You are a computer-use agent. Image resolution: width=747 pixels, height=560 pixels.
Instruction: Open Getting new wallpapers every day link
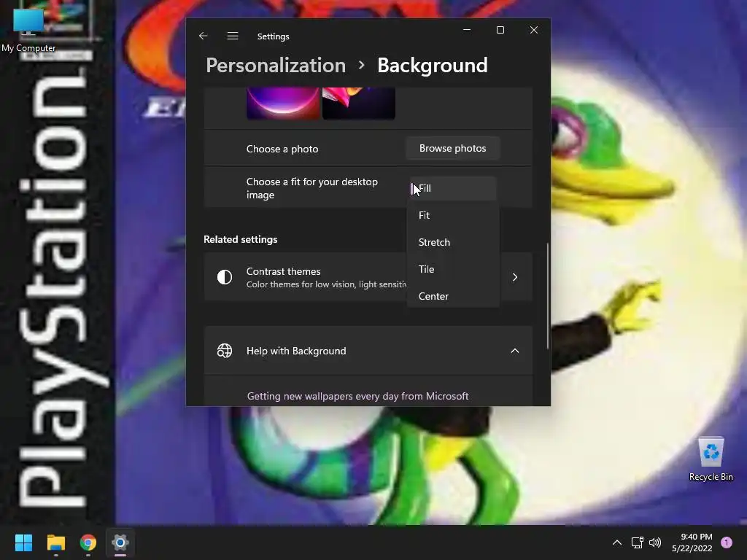tap(357, 396)
